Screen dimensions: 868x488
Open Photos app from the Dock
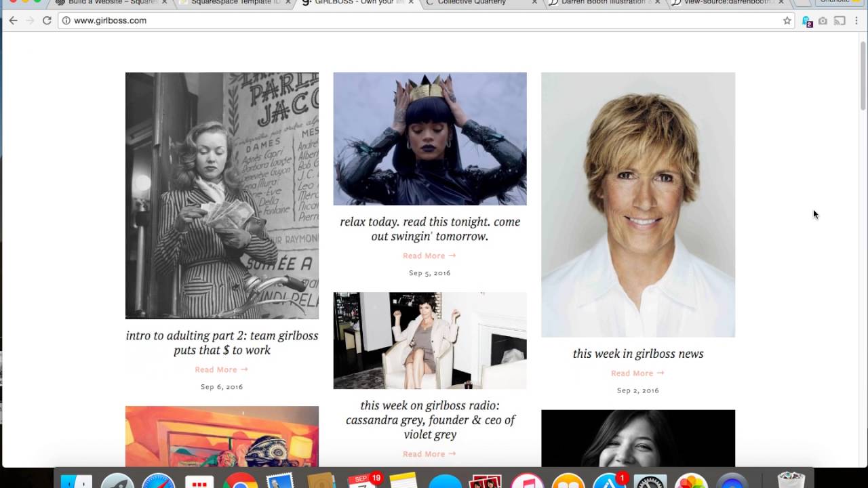point(691,481)
